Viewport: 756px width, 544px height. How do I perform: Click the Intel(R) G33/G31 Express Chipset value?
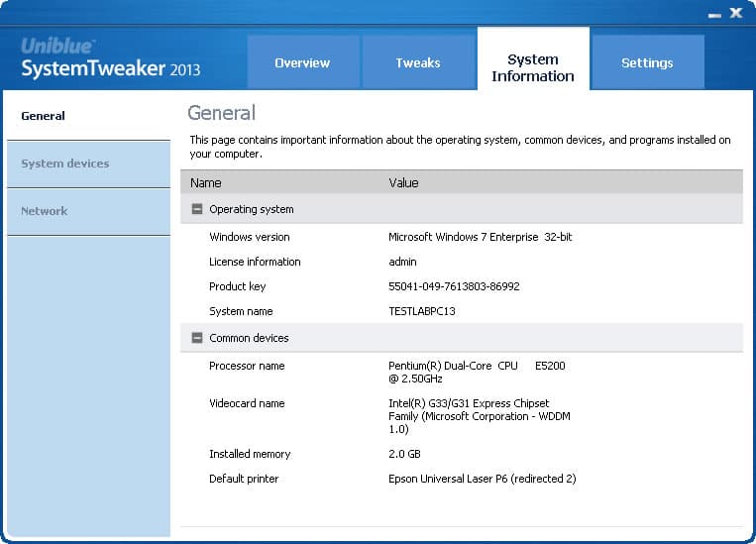click(x=480, y=416)
